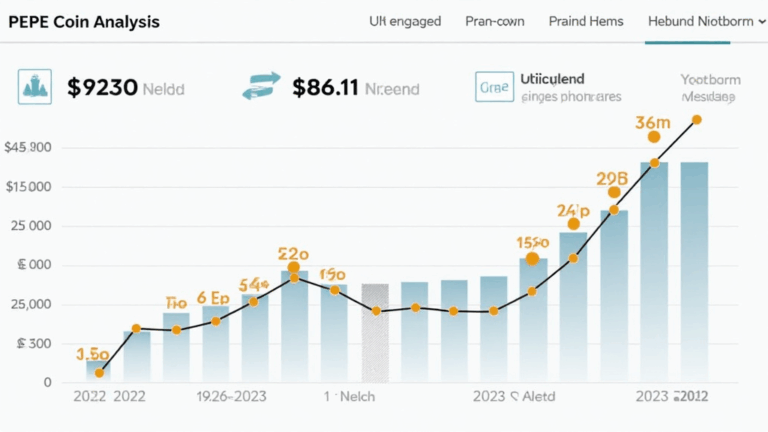Click the large orange marker labeled 22o
Viewport: 768px width, 432px height.
pyautogui.click(x=294, y=268)
